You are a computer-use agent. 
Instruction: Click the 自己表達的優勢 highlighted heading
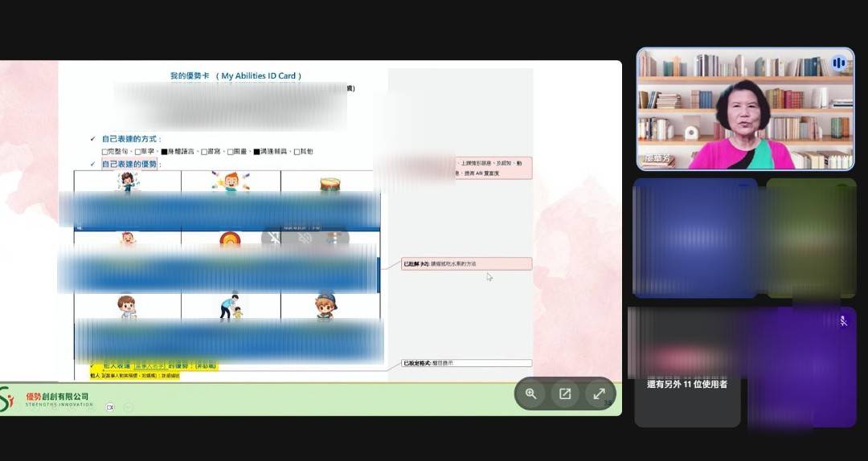click(129, 164)
